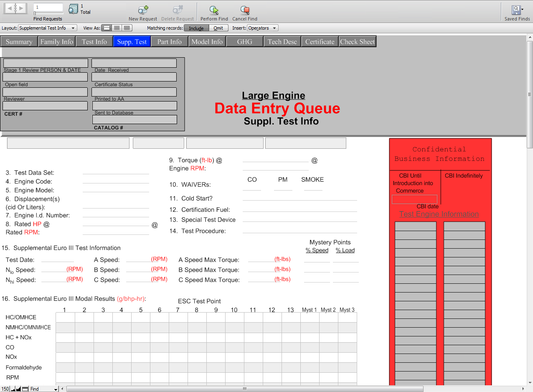Open the Tech Desc tab
This screenshot has width=533, height=392.
point(282,42)
